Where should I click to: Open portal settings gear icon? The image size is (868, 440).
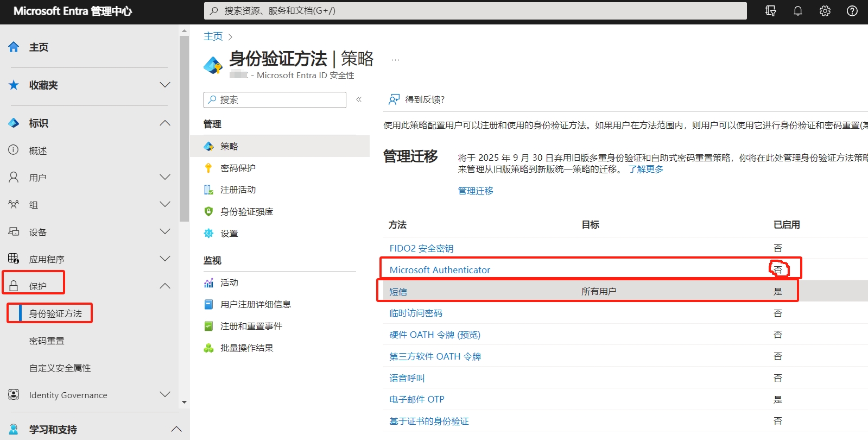tap(825, 11)
